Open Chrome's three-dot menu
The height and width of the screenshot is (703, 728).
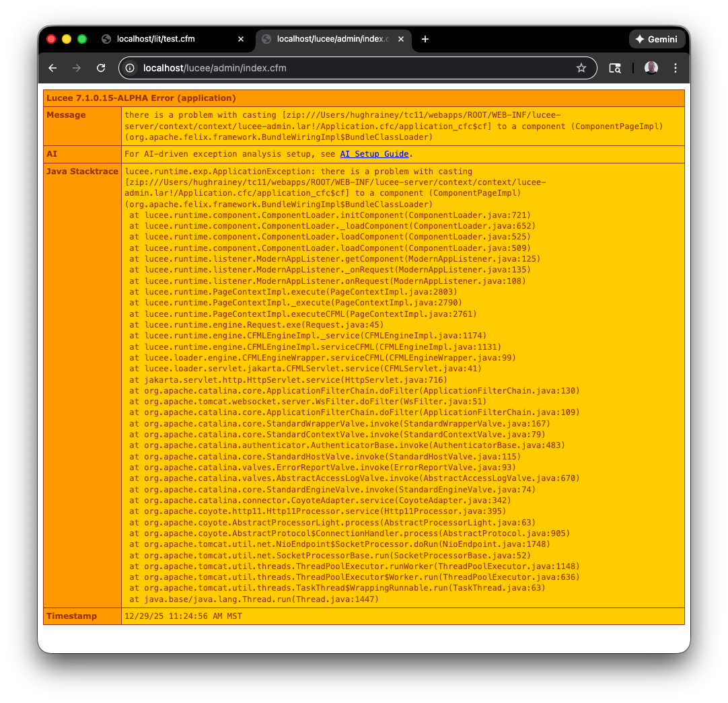tap(675, 68)
